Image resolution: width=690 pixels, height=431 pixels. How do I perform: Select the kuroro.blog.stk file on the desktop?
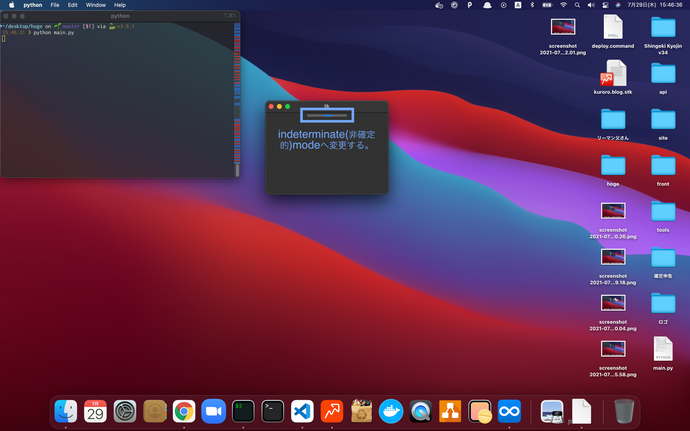coord(613,74)
